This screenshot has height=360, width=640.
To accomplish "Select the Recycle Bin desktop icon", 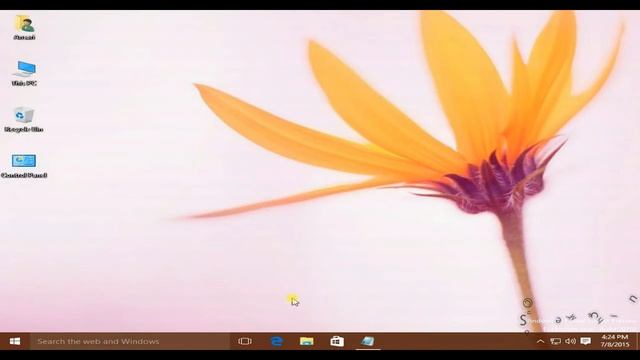I will click(x=24, y=120).
